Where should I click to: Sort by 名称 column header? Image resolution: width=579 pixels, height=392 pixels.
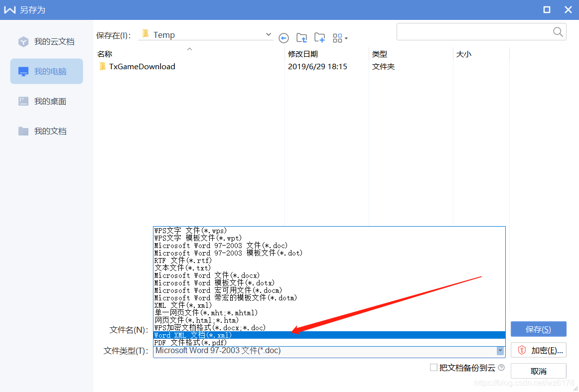(x=105, y=54)
